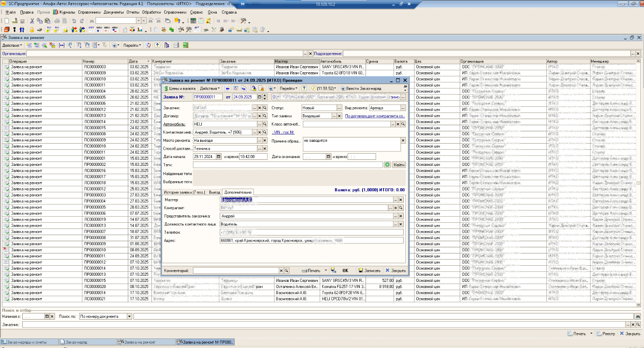
Task: Switch to the Выезд tab
Action: (x=215, y=192)
